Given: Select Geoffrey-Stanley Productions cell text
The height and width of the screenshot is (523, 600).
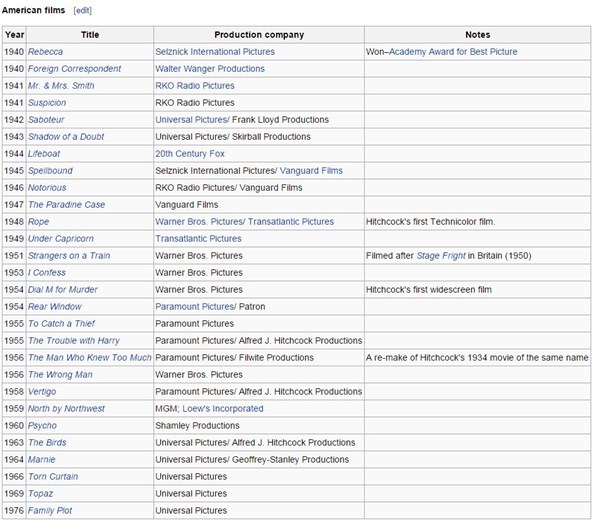Looking at the screenshot, I should click(x=290, y=459).
